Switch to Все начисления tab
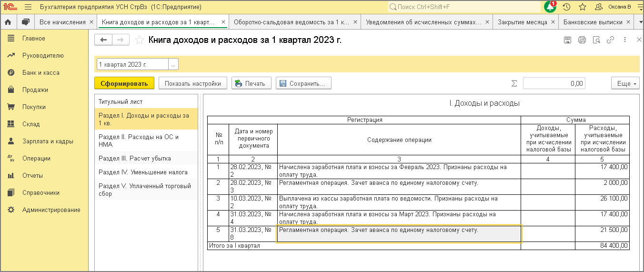Screen dimensions: 644x272 (62, 22)
